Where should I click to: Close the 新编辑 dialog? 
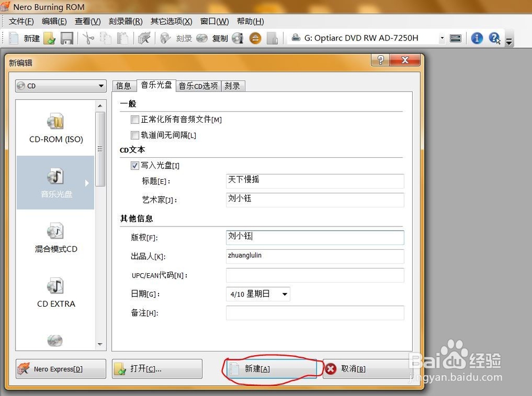[x=405, y=60]
